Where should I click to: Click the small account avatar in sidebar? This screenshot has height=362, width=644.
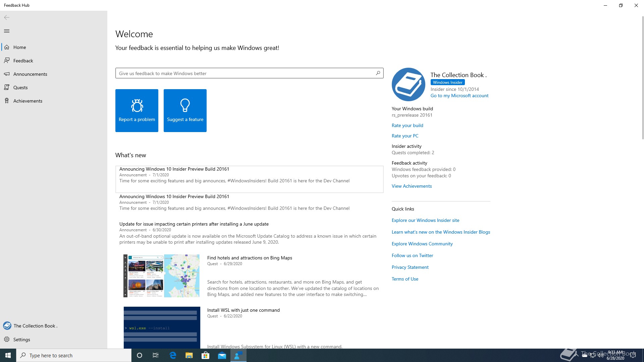(x=7, y=326)
